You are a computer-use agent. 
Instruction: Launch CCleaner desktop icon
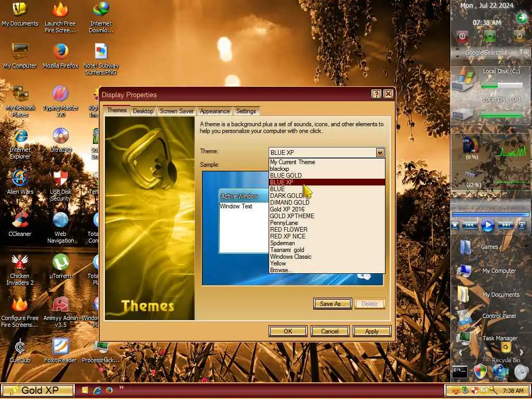20,224
